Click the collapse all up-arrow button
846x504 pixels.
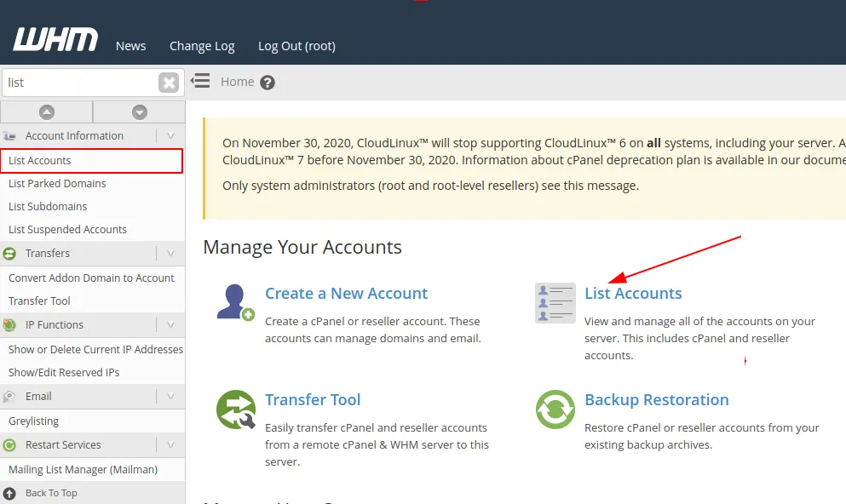click(47, 112)
